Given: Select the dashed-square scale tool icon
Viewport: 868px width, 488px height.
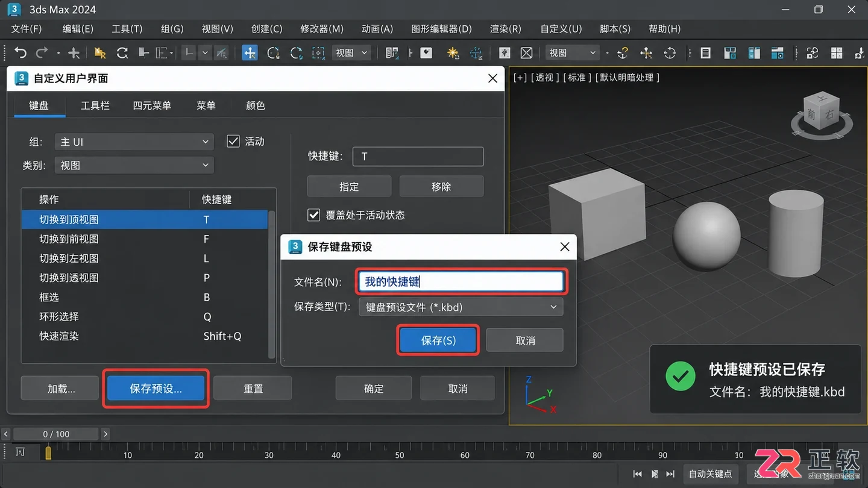Looking at the screenshot, I should click(x=318, y=53).
